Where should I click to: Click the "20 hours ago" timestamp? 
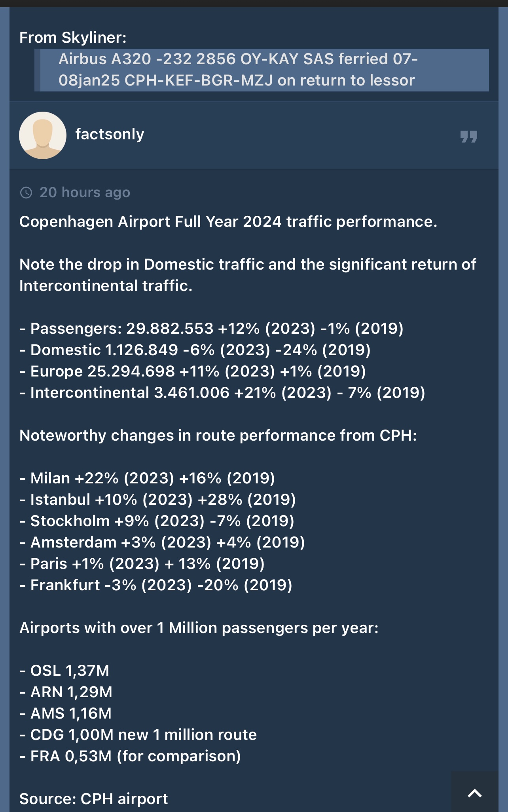point(85,192)
